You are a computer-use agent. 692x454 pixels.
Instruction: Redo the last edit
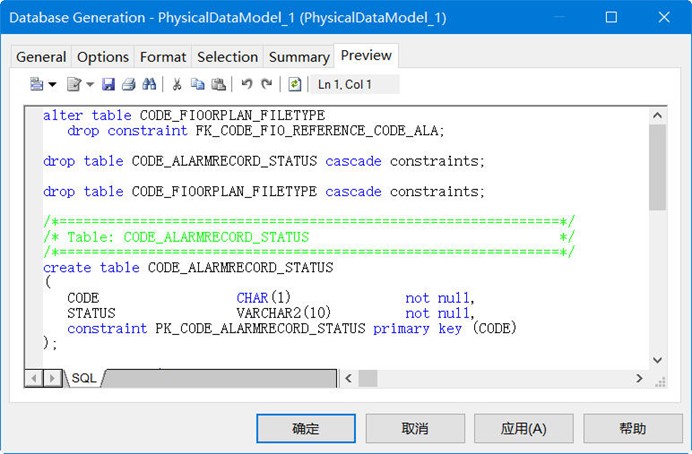point(267,84)
